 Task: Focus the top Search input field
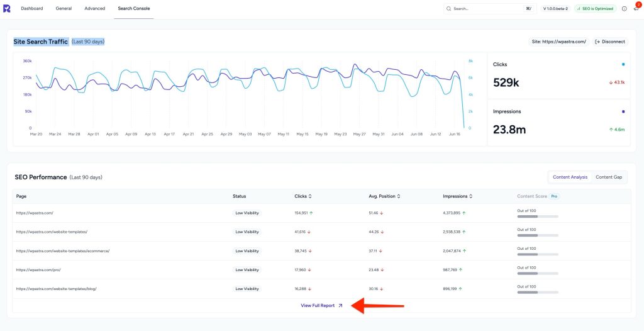coord(490,9)
